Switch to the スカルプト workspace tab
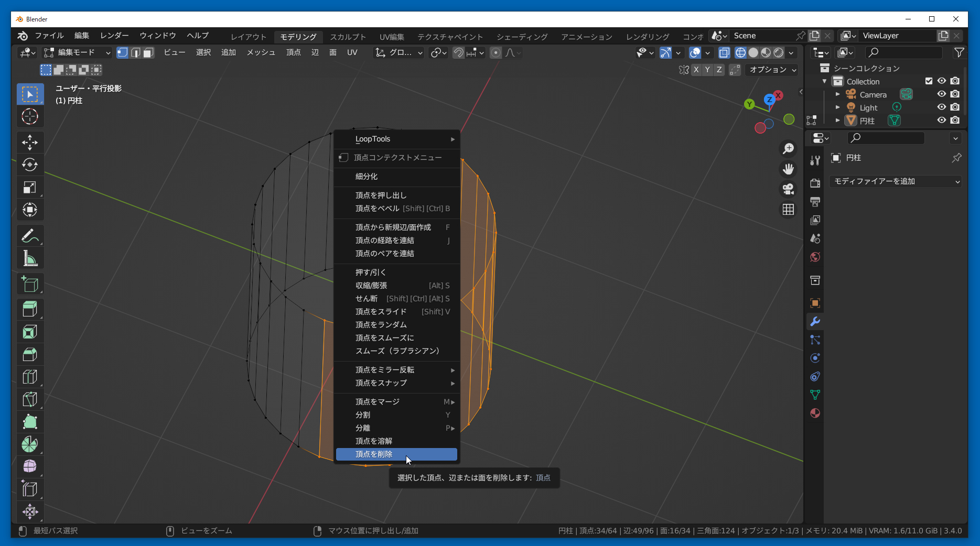The width and height of the screenshot is (980, 546). click(348, 37)
